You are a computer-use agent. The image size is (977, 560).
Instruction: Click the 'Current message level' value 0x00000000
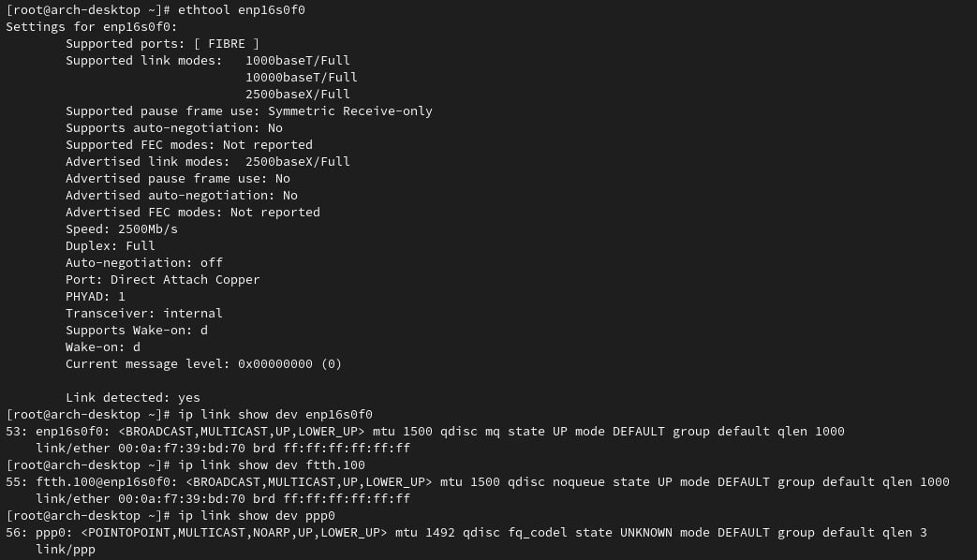274,363
